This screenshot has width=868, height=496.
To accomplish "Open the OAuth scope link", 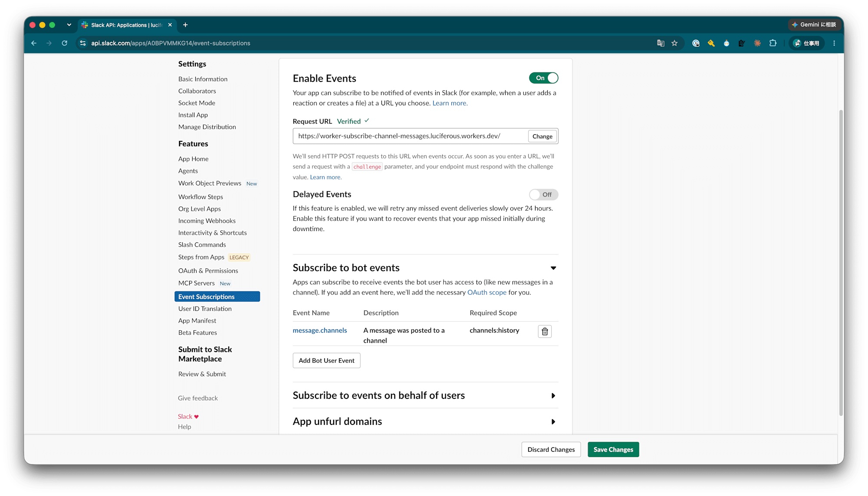I will coord(487,293).
